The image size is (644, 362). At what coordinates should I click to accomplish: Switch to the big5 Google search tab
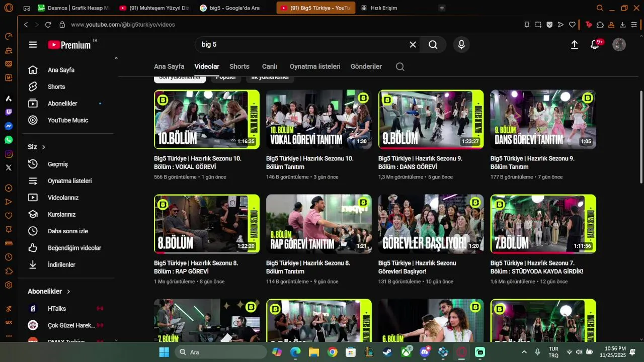point(235,8)
